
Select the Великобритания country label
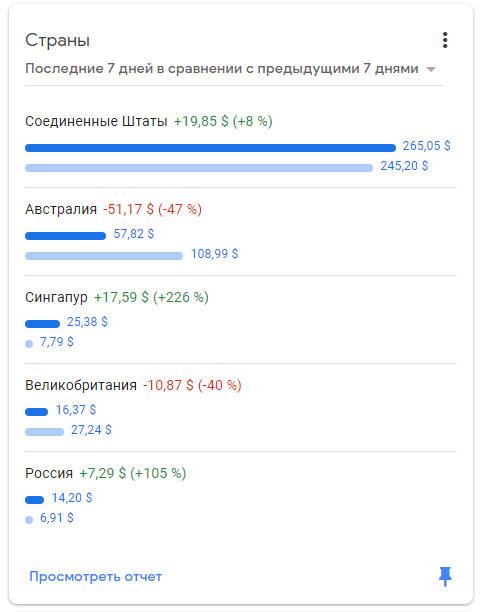81,386
